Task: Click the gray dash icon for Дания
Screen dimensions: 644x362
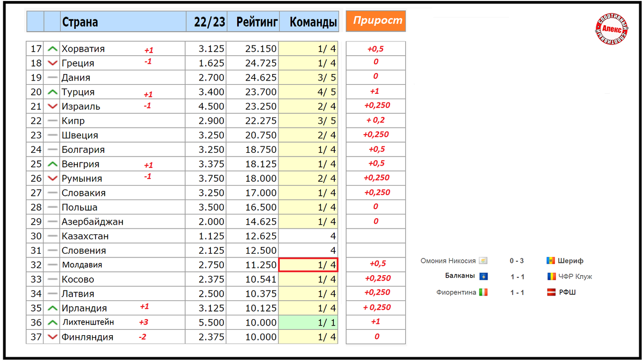Action: (x=52, y=78)
